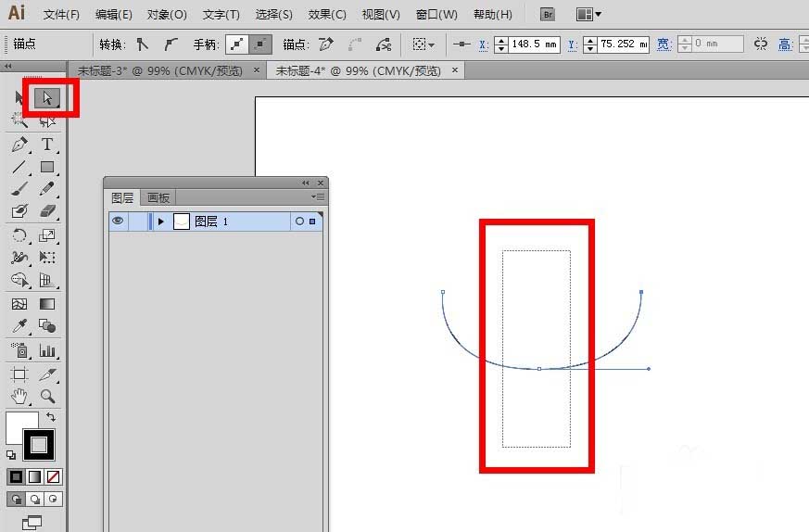Viewport: 809px width, 532px height.
Task: Select the Slice tool
Action: coord(47,374)
